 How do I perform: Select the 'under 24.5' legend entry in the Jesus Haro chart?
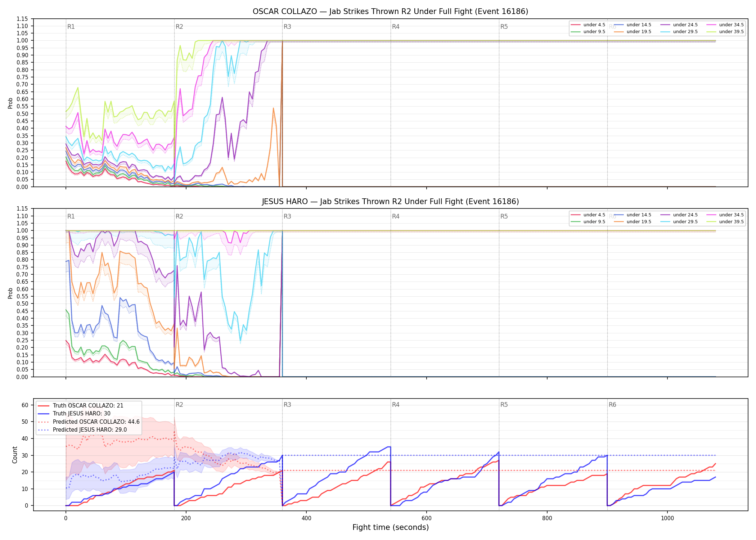(x=679, y=215)
